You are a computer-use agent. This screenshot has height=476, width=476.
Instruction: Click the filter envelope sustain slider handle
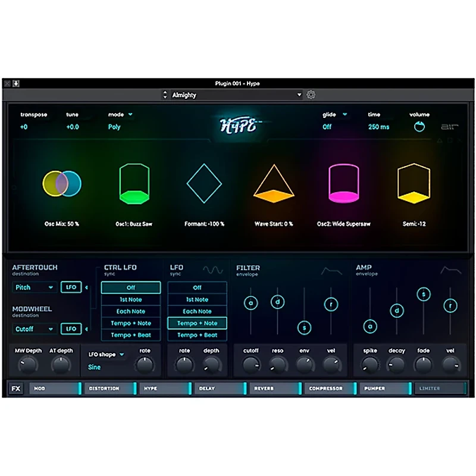click(304, 327)
